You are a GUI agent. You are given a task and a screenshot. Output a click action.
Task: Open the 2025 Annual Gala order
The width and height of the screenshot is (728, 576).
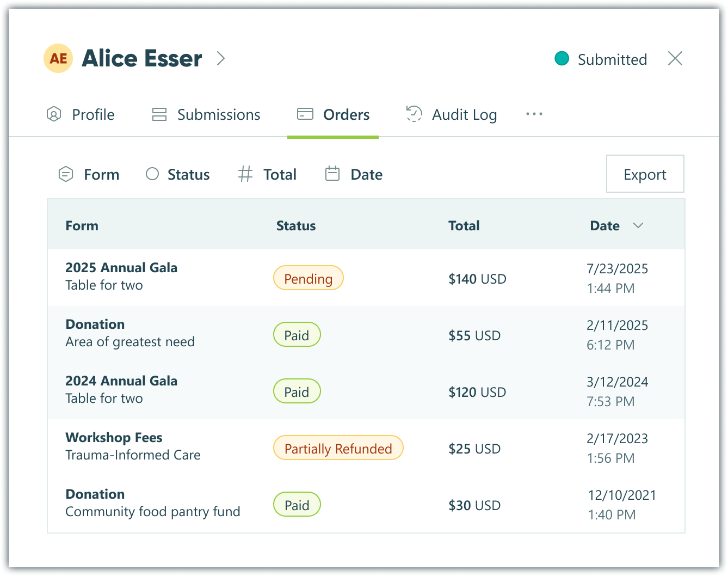(366, 278)
